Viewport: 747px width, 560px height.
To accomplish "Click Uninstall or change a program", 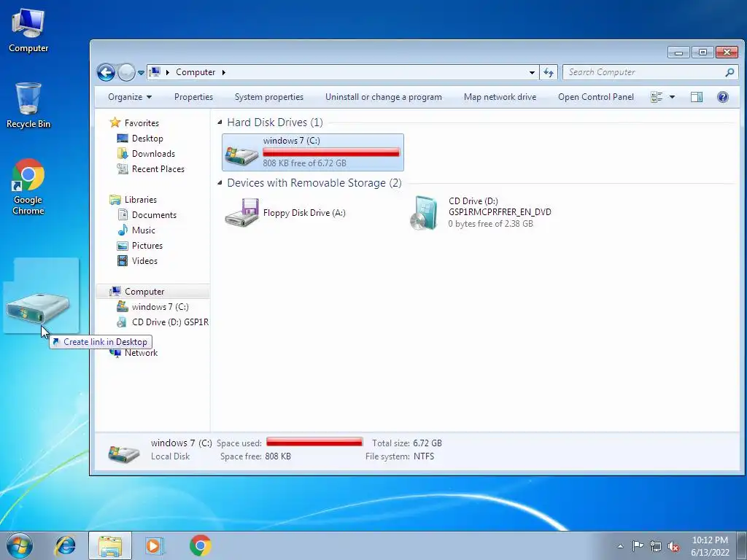I will [x=384, y=97].
